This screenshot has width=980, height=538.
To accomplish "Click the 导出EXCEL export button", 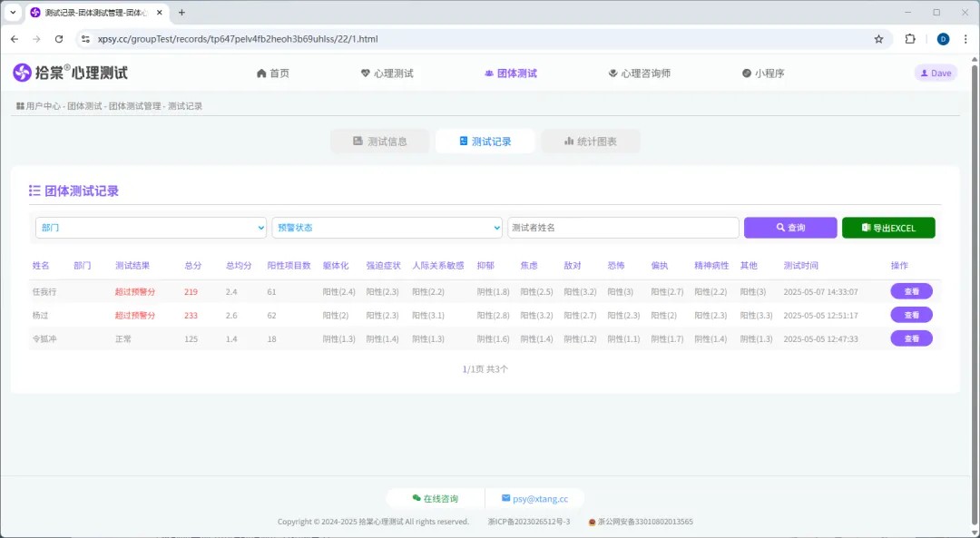I will (888, 228).
